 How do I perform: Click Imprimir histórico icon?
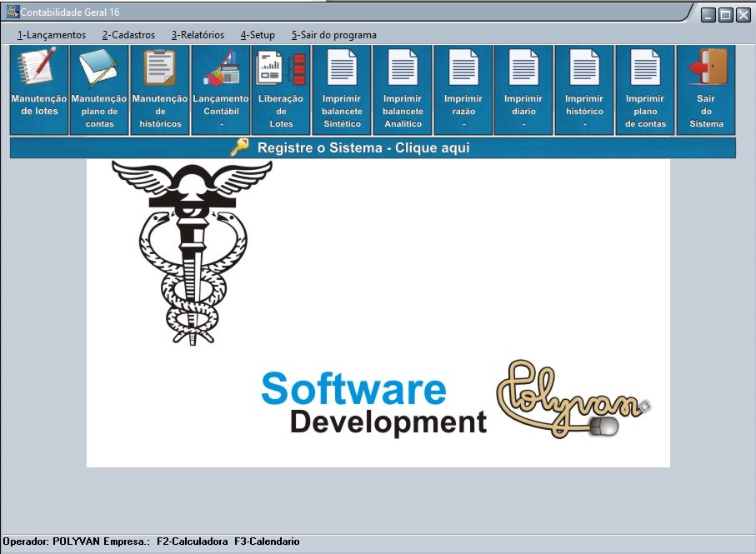coord(584,90)
